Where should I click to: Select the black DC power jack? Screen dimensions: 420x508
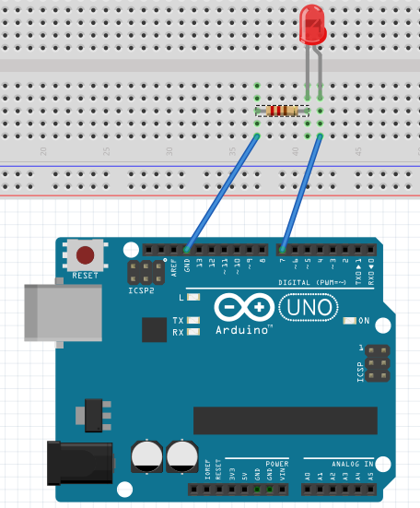point(80,464)
